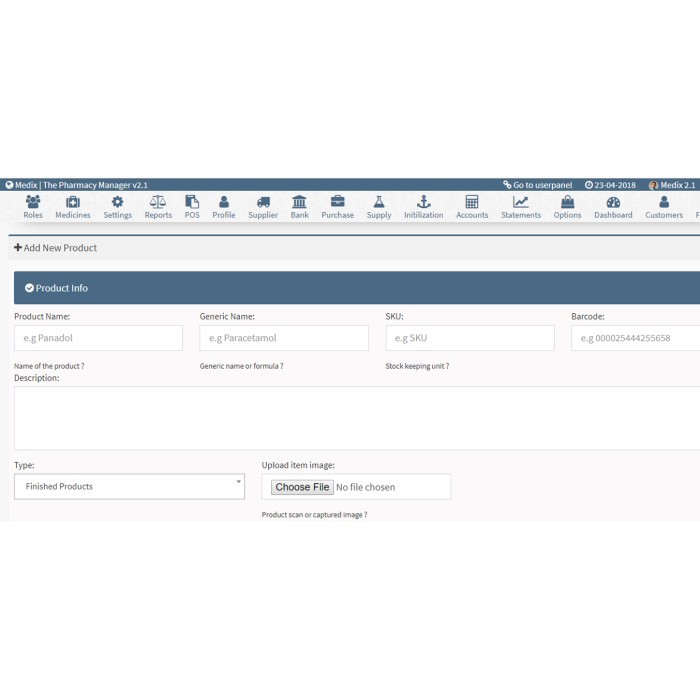Open the Roles icon in navigation
Image resolution: width=700 pixels, height=700 pixels.
[33, 202]
